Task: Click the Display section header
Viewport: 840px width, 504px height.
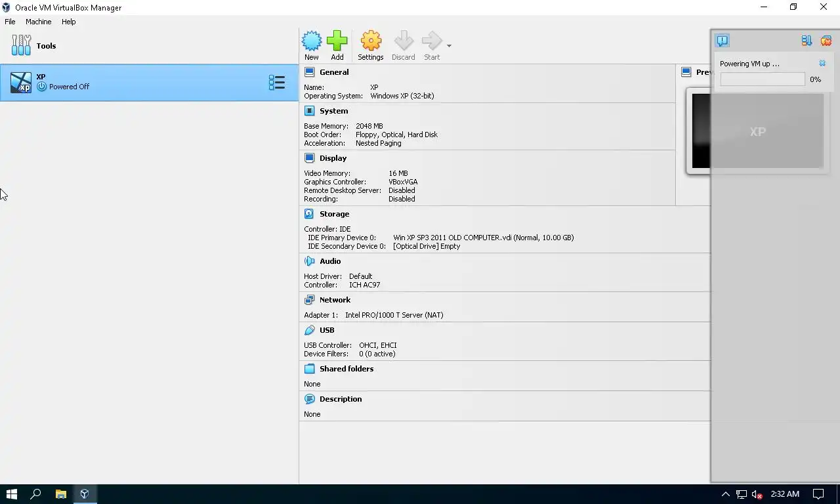Action: (x=333, y=158)
